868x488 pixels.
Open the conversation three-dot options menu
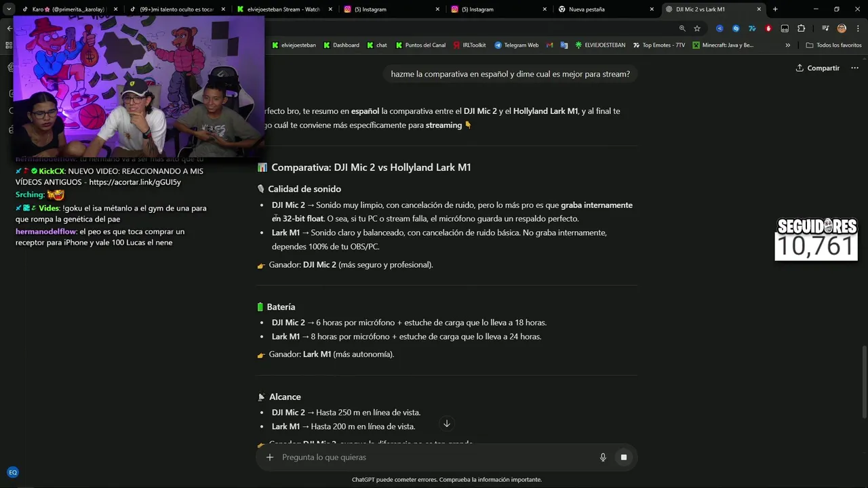tap(854, 68)
